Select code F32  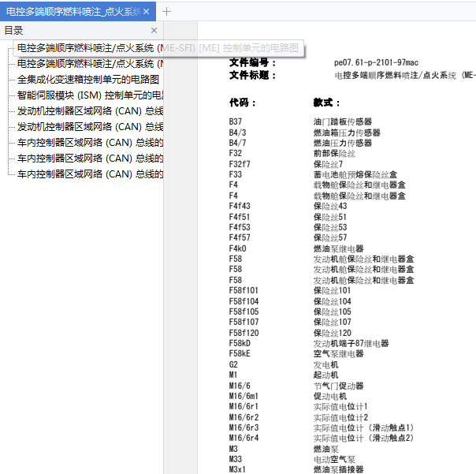click(236, 153)
